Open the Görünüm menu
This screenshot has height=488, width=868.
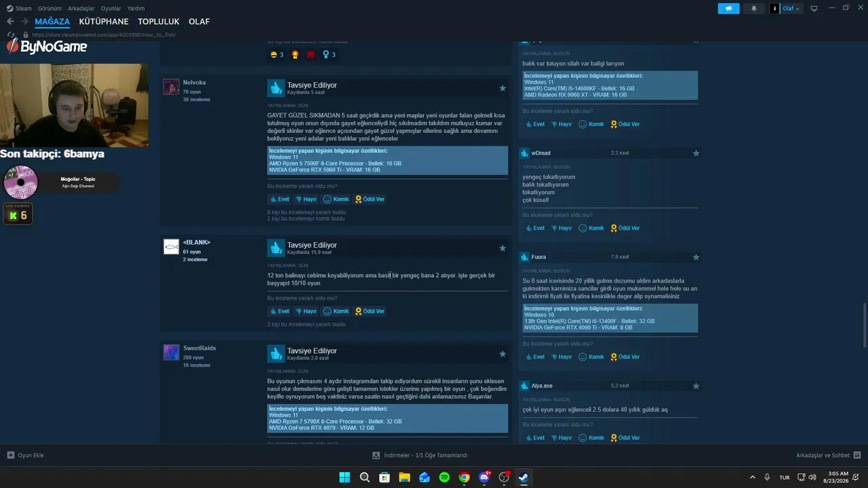point(50,8)
